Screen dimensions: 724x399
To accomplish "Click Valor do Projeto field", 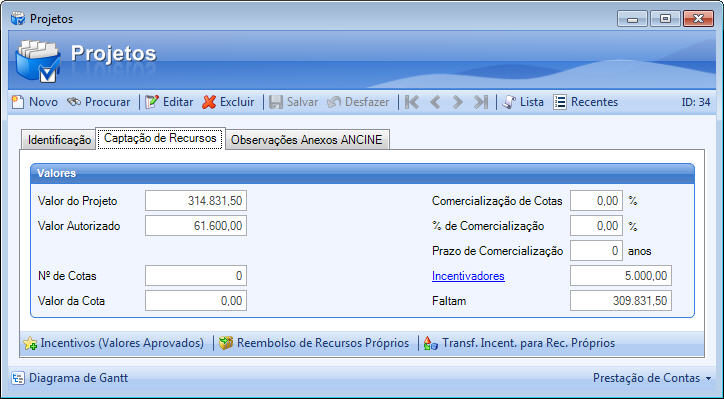I will pos(196,201).
